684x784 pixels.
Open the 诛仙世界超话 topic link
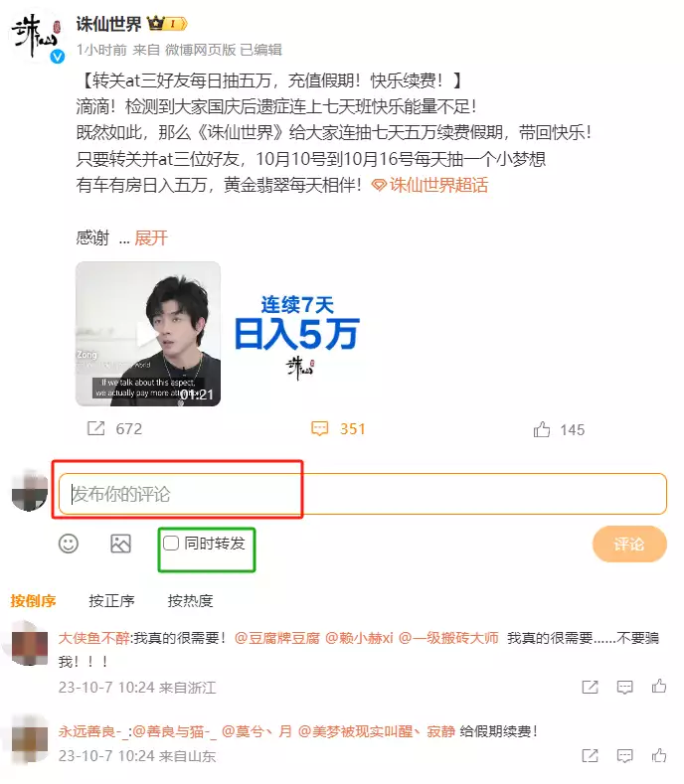pos(429,185)
